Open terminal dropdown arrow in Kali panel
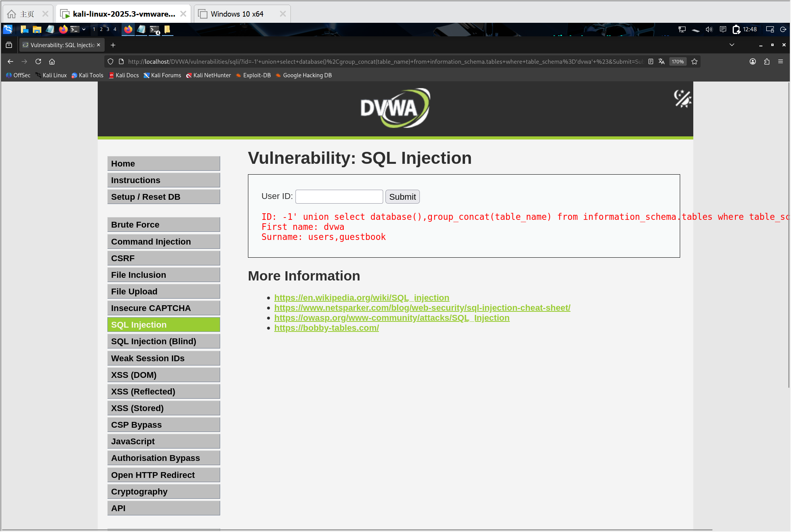 tap(84, 29)
